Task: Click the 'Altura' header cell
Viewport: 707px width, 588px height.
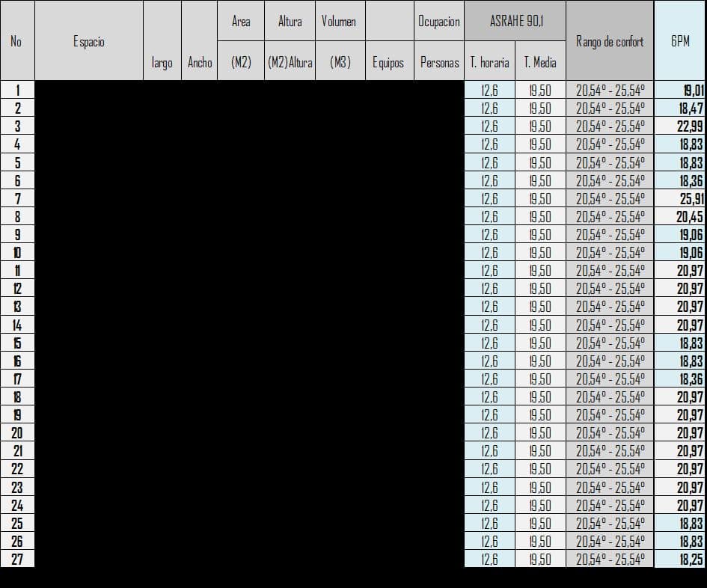Action: [x=290, y=21]
